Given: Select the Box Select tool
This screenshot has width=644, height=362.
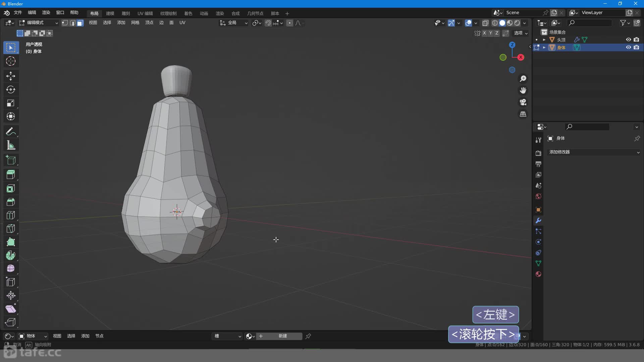Looking at the screenshot, I should [x=11, y=48].
